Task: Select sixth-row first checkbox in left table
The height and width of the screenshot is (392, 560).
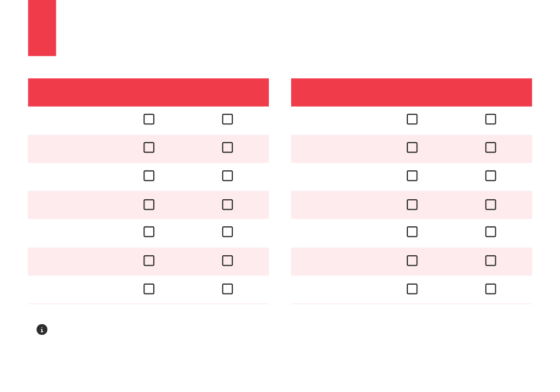Action: tap(149, 261)
